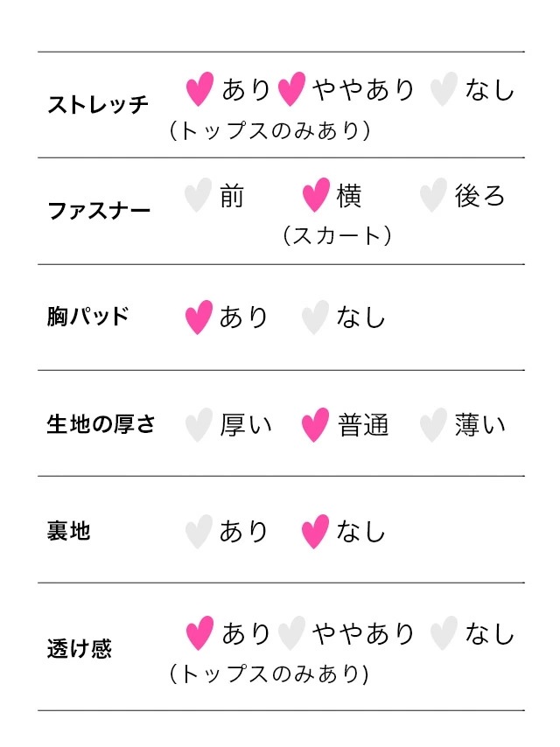Select the gray heart for 生地の厚さ 厚い
This screenshot has width=560, height=747.
coord(199,425)
